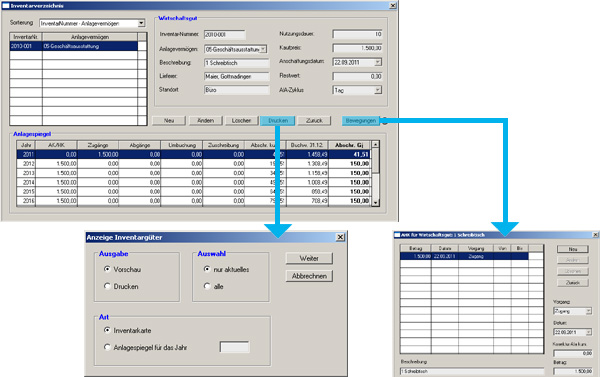Choose the nur aktuelles selection option

(207, 269)
